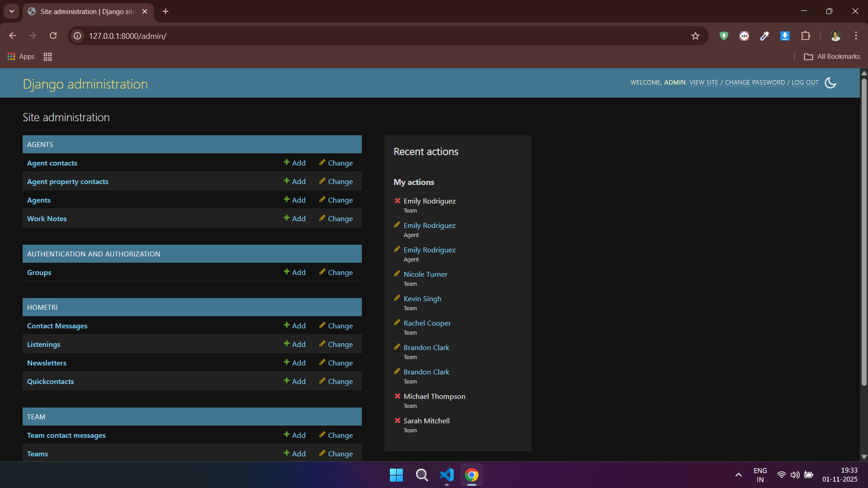
Task: Open the tab groups grid icon
Action: pyautogui.click(x=47, y=57)
